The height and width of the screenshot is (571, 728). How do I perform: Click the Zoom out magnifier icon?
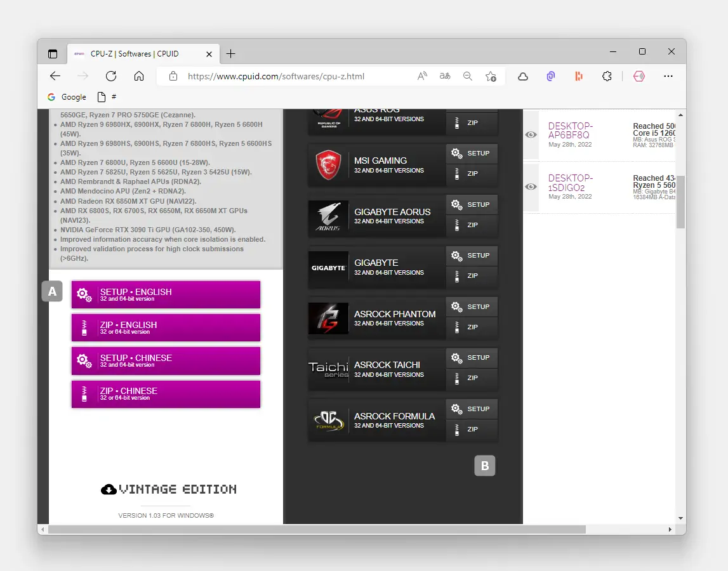(468, 76)
